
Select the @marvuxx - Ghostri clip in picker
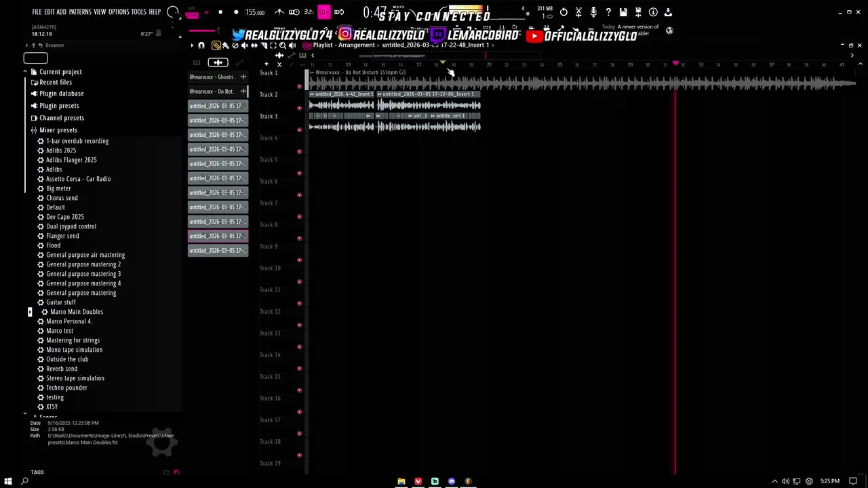coord(218,77)
